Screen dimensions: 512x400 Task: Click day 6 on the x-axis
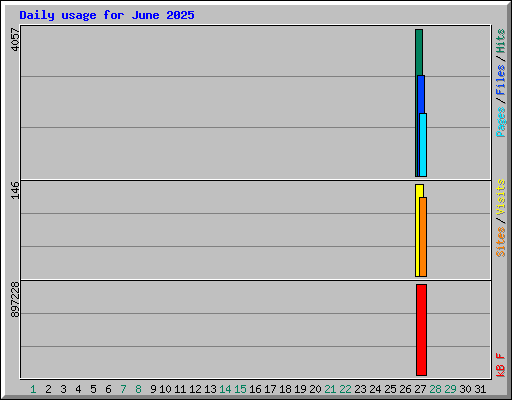coord(108,389)
